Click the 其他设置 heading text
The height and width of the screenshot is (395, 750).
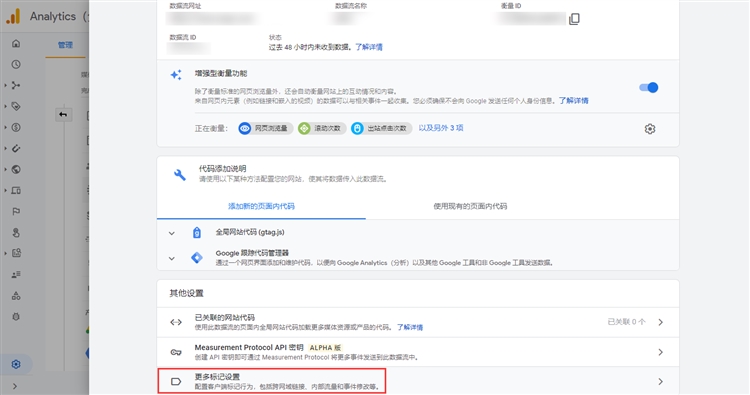coord(187,293)
